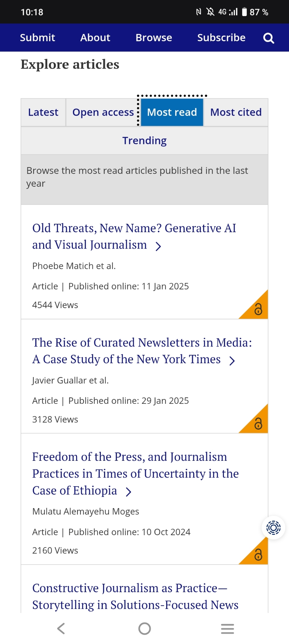Tap open access badge on Ethiopia article
This screenshot has width=289, height=644.
pos(258,554)
